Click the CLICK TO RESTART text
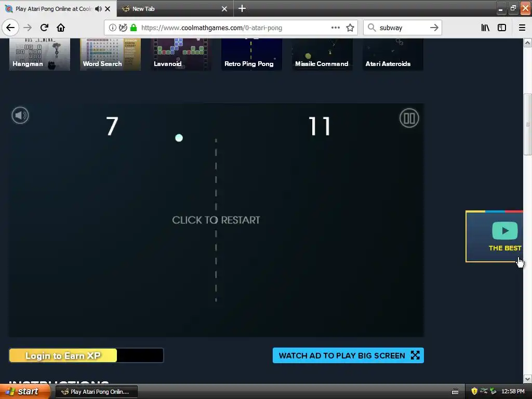The width and height of the screenshot is (532, 399). point(216,220)
